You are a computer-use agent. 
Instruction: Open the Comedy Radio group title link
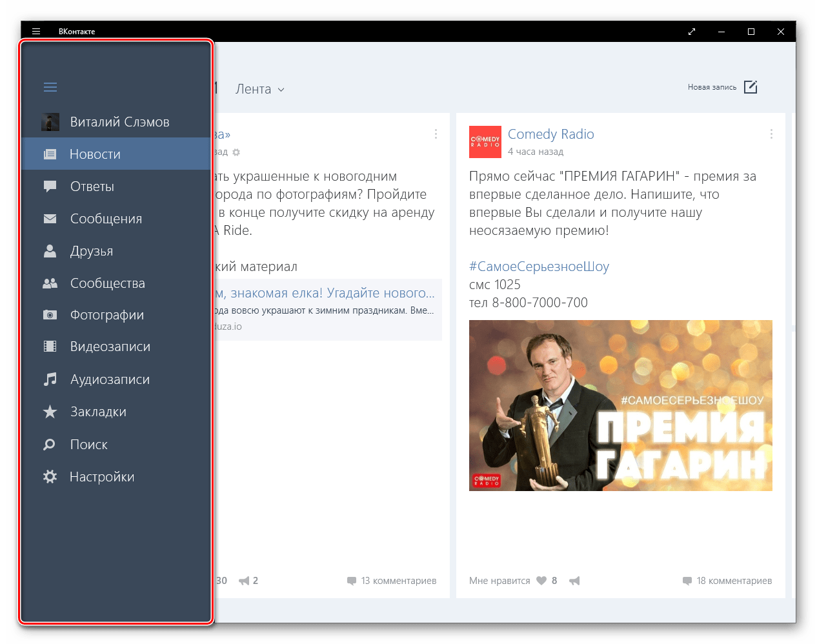click(551, 134)
